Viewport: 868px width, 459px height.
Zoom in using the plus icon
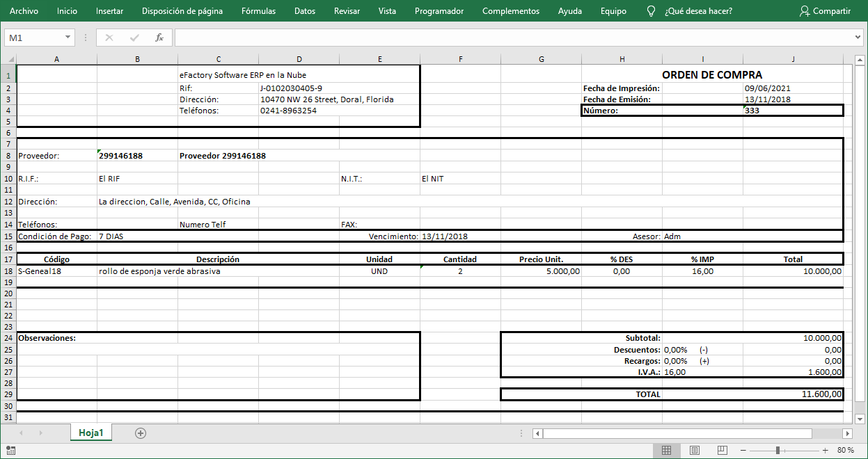coord(824,449)
